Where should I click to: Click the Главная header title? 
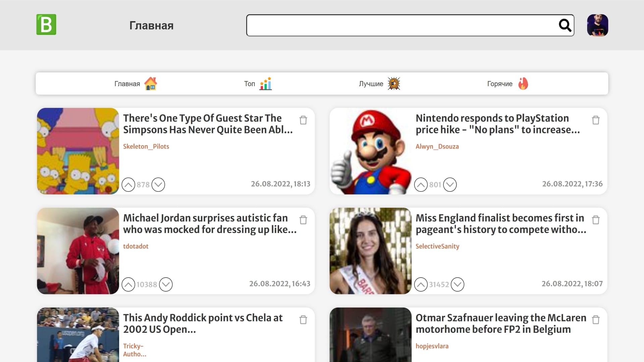pyautogui.click(x=151, y=25)
